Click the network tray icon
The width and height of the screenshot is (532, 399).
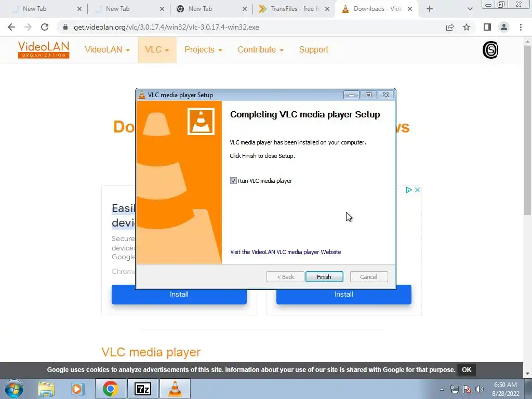pyautogui.click(x=454, y=389)
